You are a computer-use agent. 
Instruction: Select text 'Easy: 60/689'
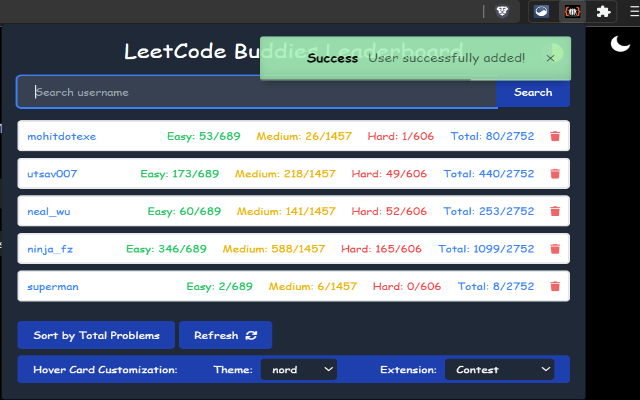[184, 211]
